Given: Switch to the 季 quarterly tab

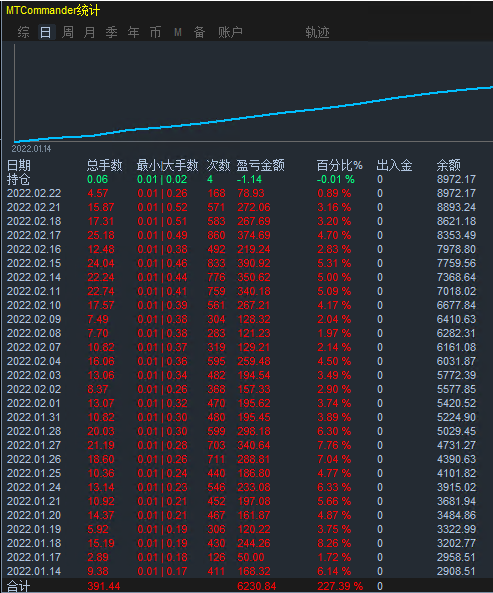Looking at the screenshot, I should point(112,32).
